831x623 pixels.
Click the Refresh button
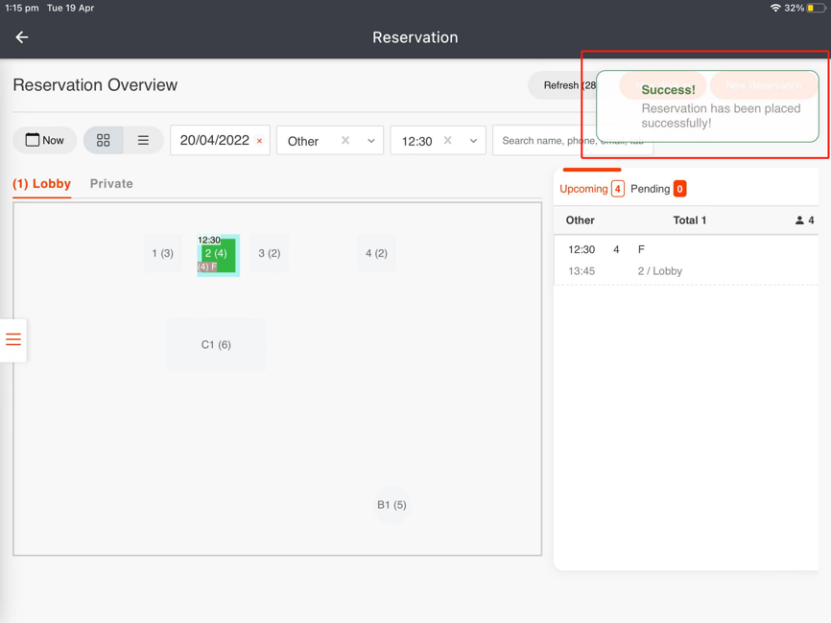point(562,85)
